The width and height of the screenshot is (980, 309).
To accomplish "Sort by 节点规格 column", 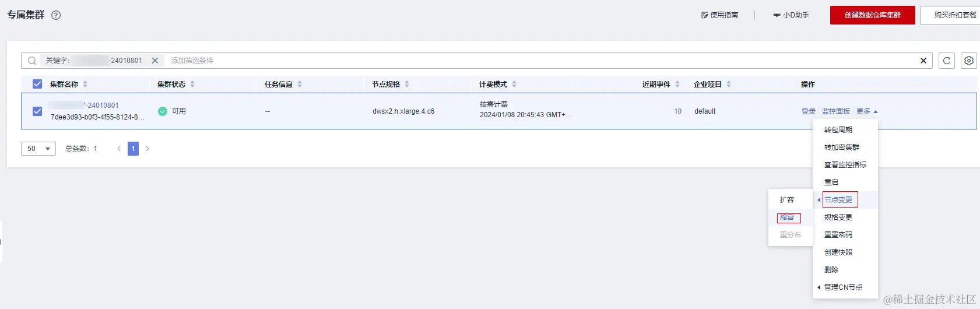I will [407, 84].
